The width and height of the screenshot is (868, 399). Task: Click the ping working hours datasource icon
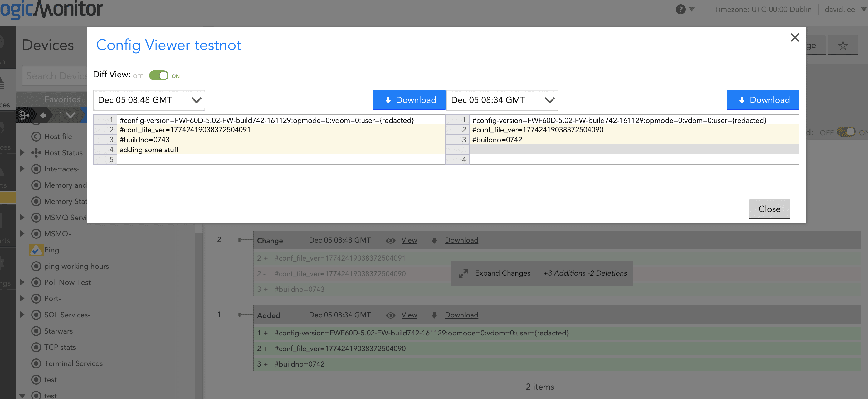pyautogui.click(x=36, y=266)
